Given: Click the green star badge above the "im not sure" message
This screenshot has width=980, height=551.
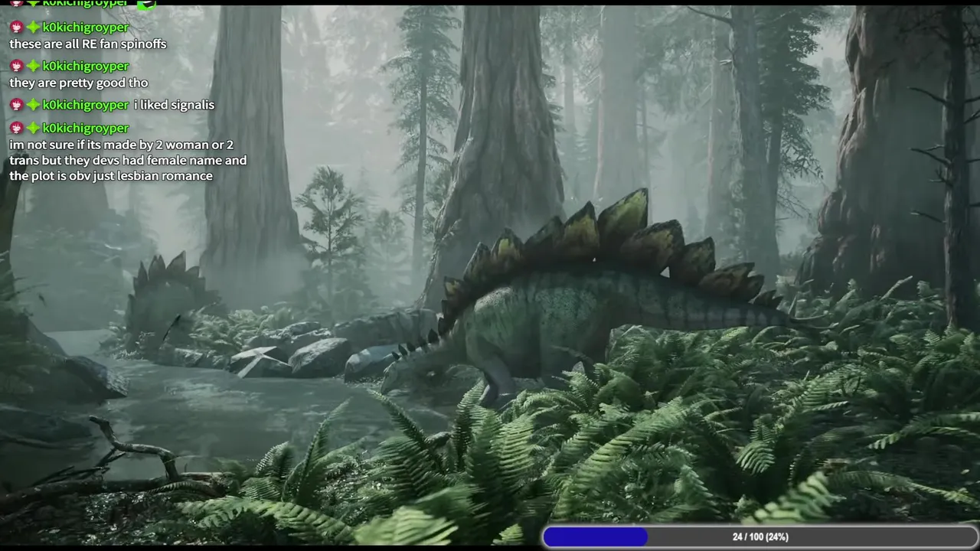Looking at the screenshot, I should point(33,128).
